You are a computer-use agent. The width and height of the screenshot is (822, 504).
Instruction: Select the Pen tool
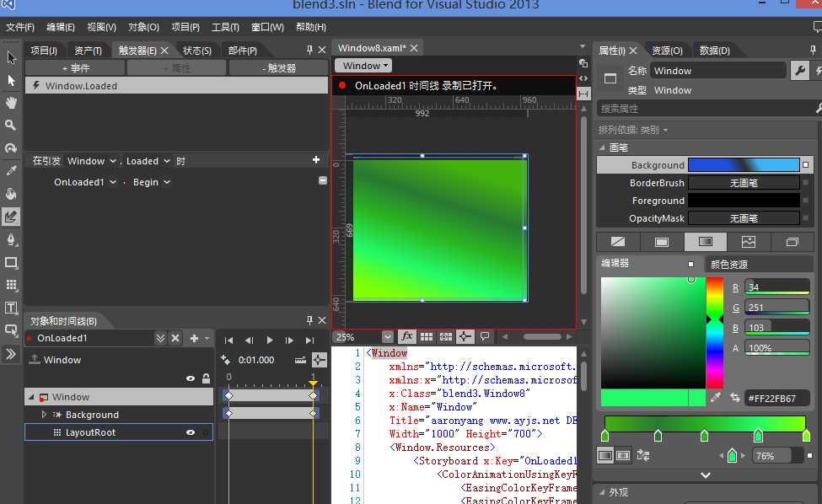(11, 239)
